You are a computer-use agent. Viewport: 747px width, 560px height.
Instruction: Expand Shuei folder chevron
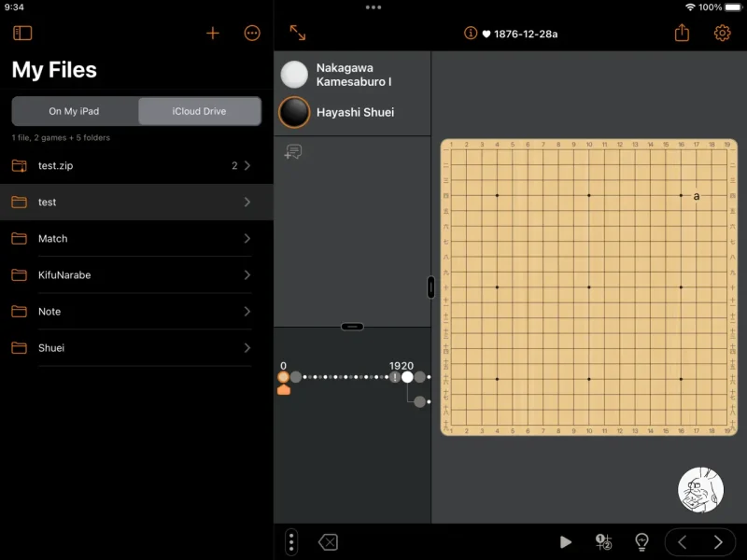pos(247,347)
